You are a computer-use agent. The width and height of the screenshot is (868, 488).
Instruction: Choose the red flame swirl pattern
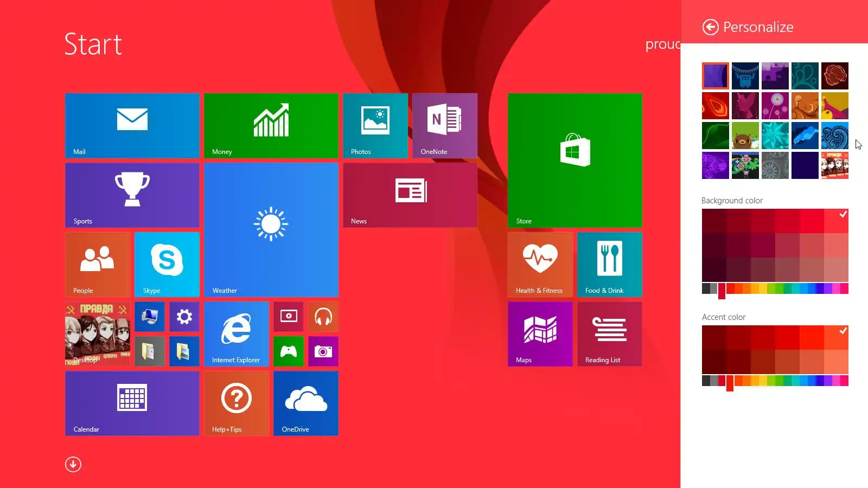[x=716, y=106]
